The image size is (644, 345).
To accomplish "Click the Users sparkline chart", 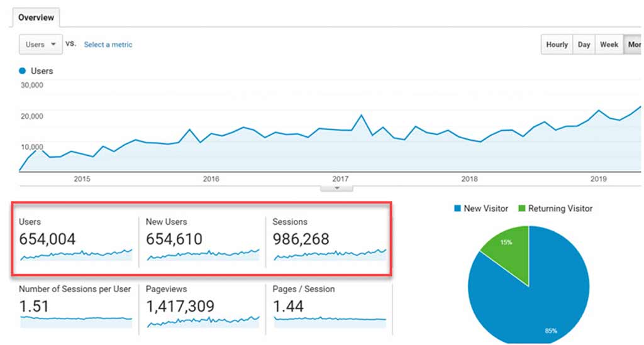I will click(76, 255).
